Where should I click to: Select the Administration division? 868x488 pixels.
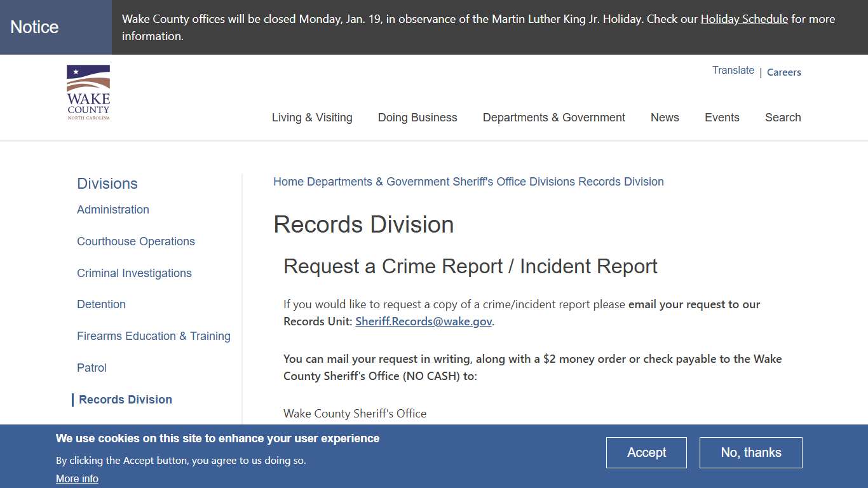(x=112, y=210)
